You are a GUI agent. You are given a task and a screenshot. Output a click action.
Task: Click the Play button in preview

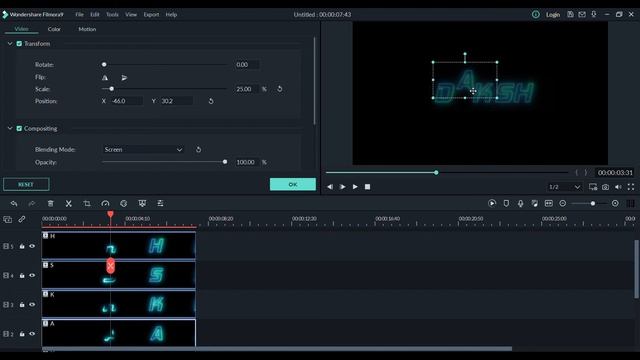pos(355,187)
